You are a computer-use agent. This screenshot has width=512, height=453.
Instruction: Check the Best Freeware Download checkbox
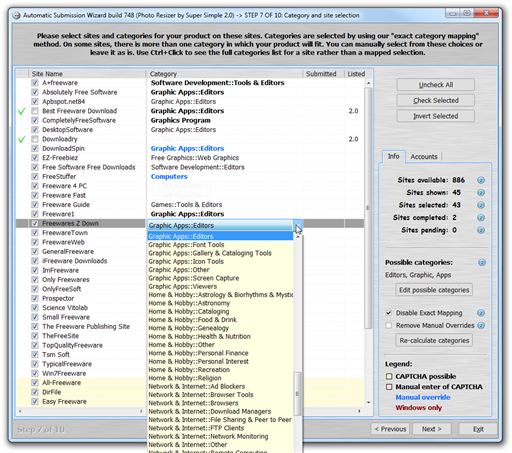(x=35, y=111)
